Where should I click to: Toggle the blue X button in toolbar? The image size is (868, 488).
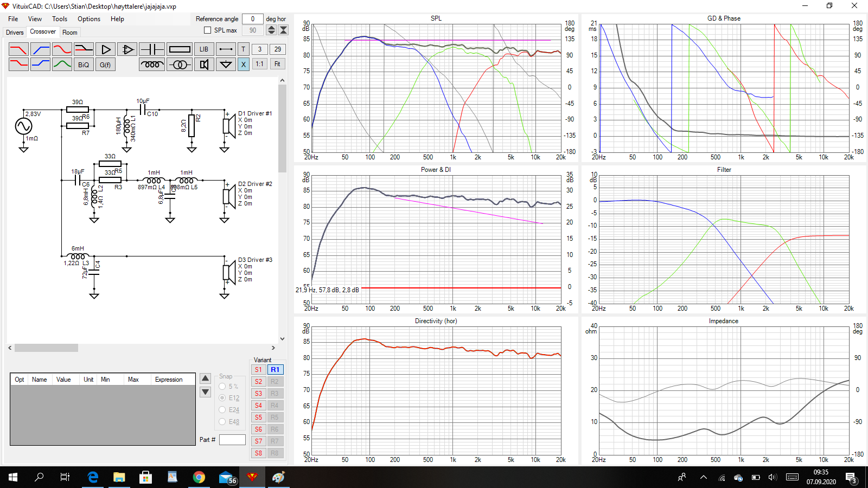tap(243, 65)
